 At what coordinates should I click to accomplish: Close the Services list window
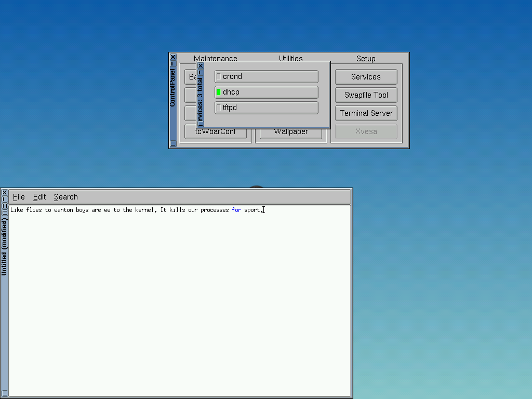201,66
